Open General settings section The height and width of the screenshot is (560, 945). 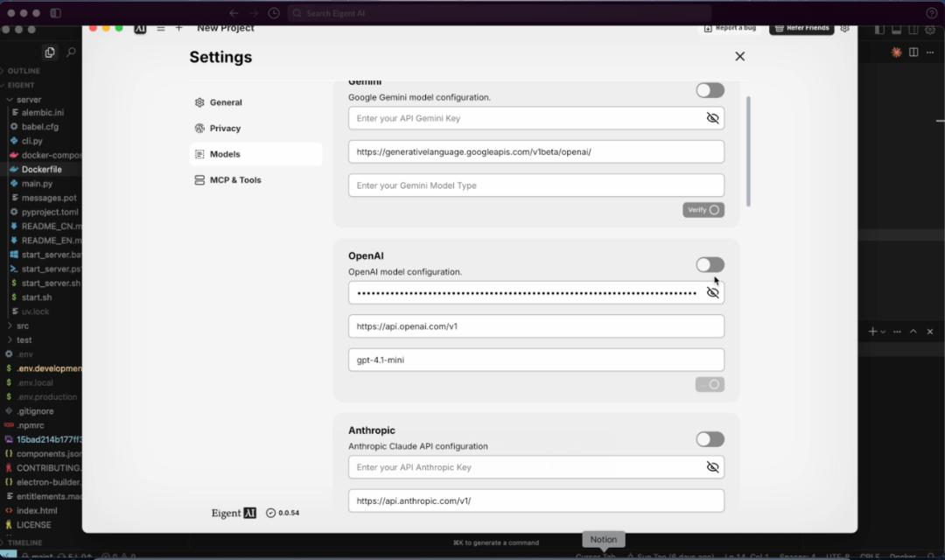click(255, 102)
